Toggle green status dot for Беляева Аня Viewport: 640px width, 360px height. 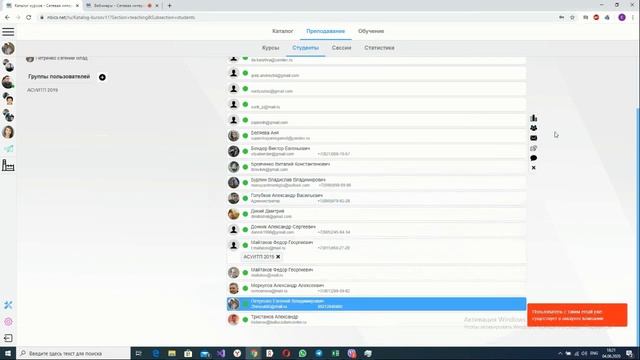[x=245, y=136]
